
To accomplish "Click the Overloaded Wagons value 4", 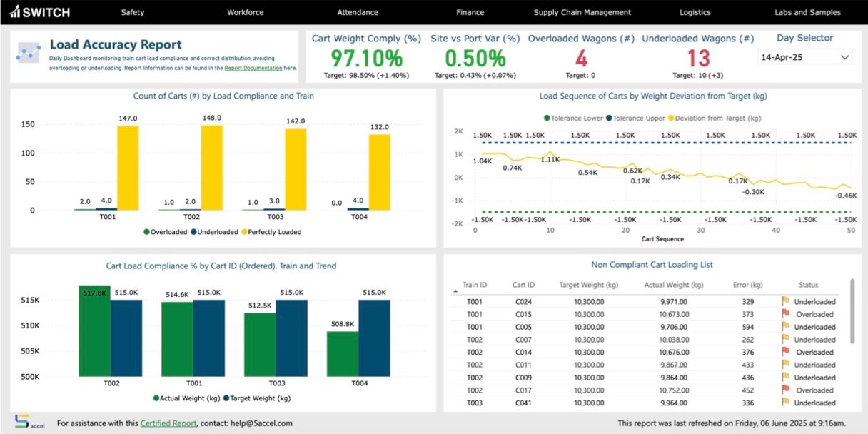I will [x=581, y=58].
